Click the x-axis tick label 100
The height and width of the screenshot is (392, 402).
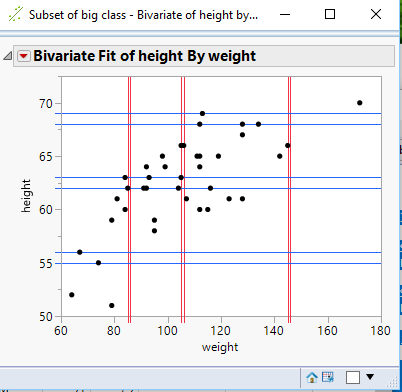[167, 331]
